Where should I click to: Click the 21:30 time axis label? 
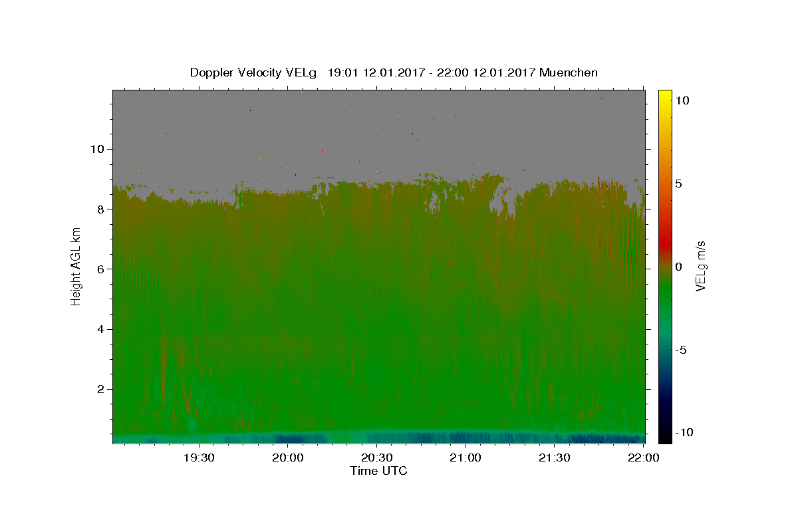(x=555, y=458)
